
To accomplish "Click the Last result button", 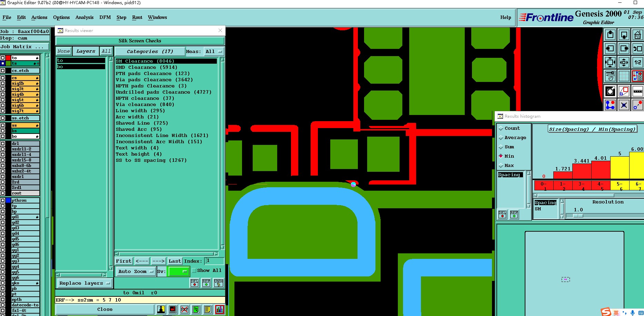I will pyautogui.click(x=175, y=261).
